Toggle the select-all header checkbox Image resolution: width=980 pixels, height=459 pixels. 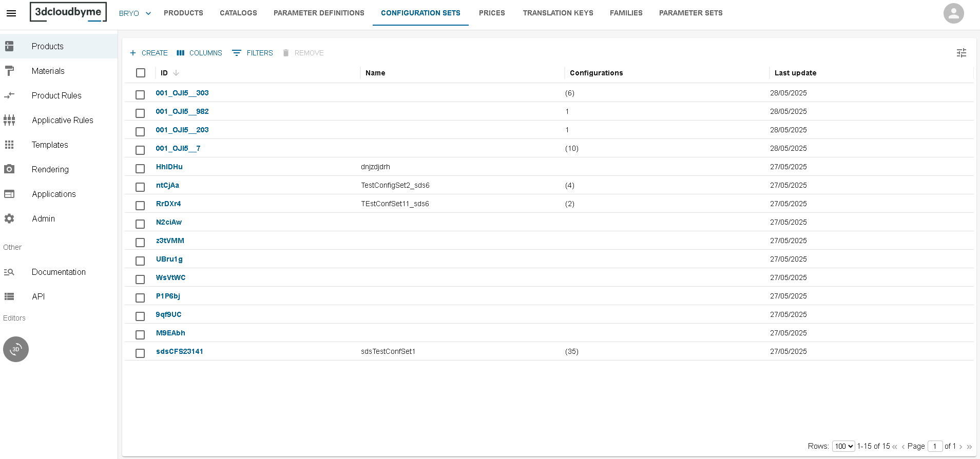pyautogui.click(x=141, y=73)
